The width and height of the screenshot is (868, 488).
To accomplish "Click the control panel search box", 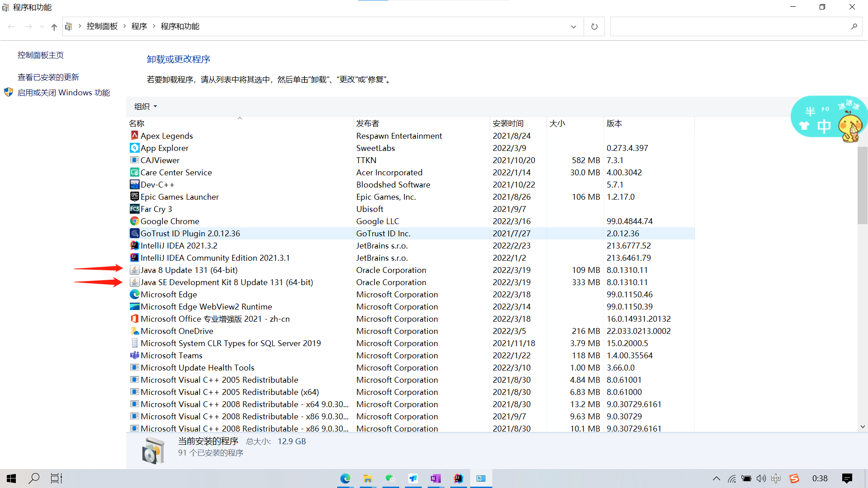I will coord(736,27).
